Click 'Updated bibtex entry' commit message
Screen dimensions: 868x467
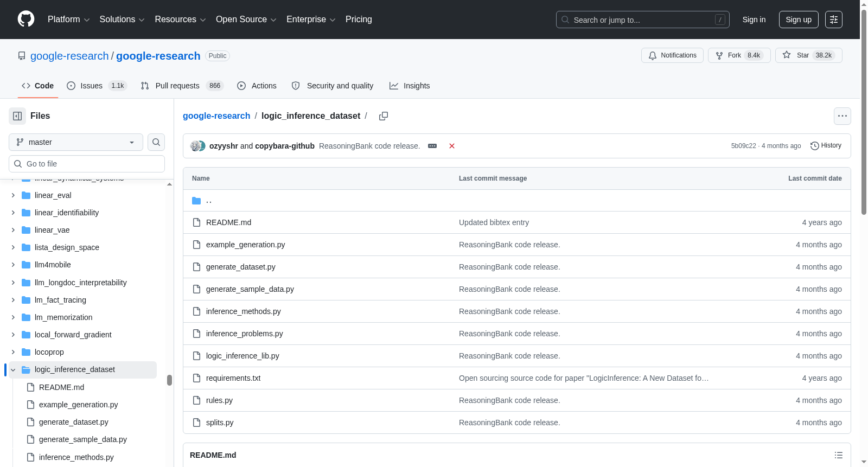(494, 222)
